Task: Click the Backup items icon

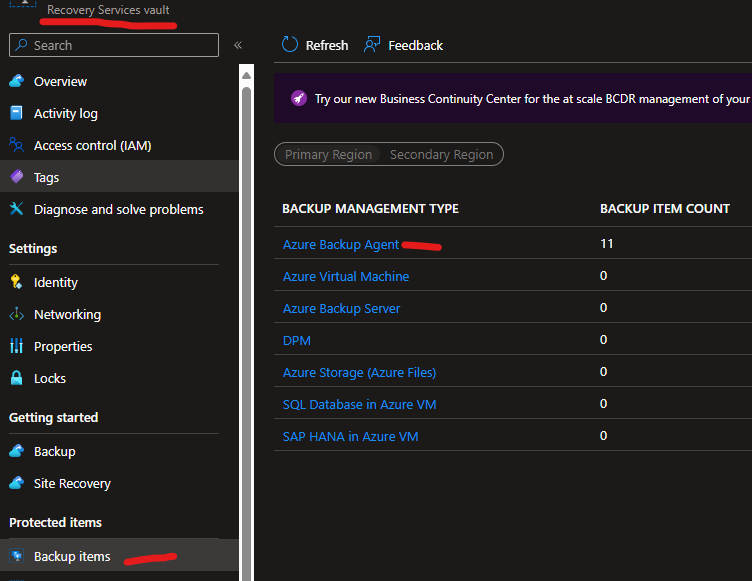Action: click(x=17, y=556)
